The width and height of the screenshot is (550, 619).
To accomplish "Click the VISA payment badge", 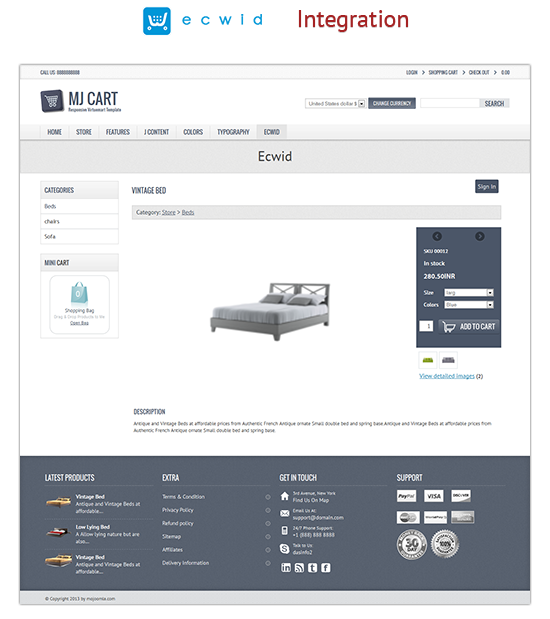I will [x=434, y=496].
